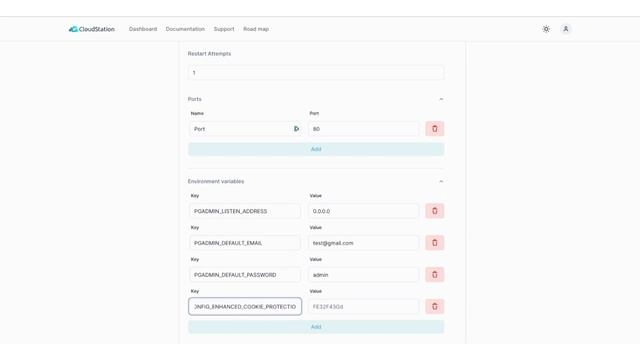Click the Ports section title
This screenshot has width=640, height=360.
[x=195, y=99]
